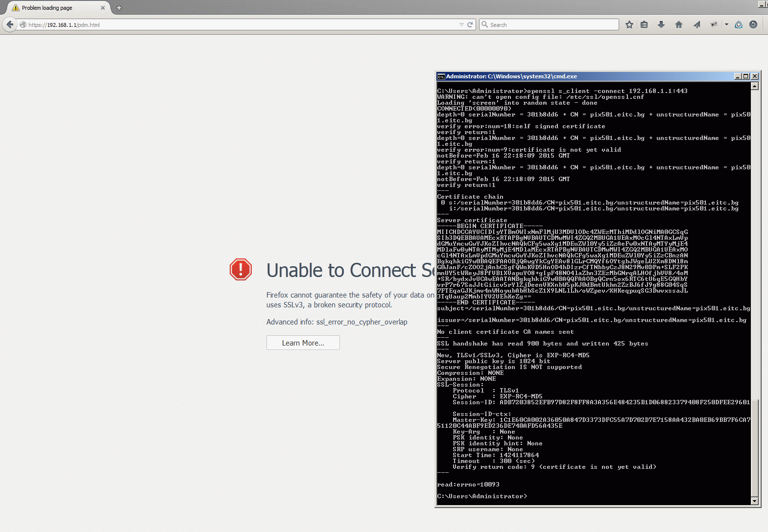Click the Timeout : 300 (sec) line

click(494, 461)
